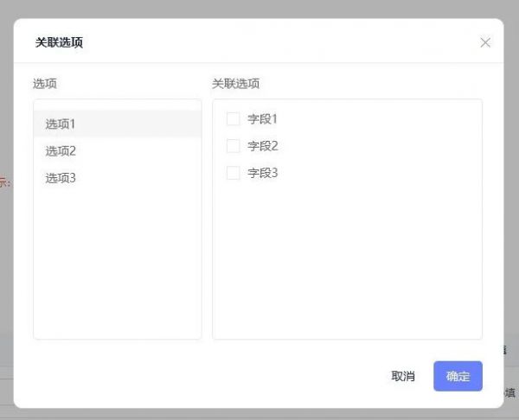519x420 pixels.
Task: Click the 选项 heading above left list
Action: tap(45, 84)
